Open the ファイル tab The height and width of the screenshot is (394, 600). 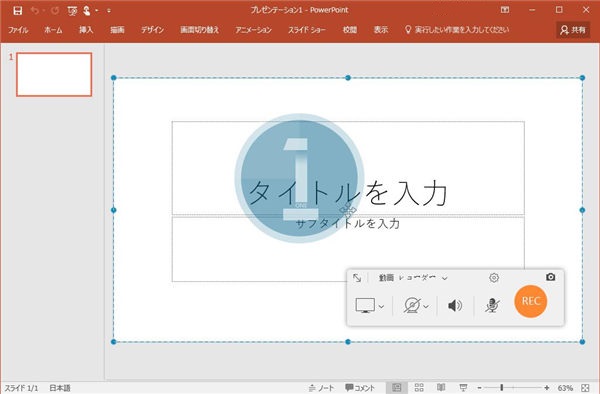[x=18, y=30]
